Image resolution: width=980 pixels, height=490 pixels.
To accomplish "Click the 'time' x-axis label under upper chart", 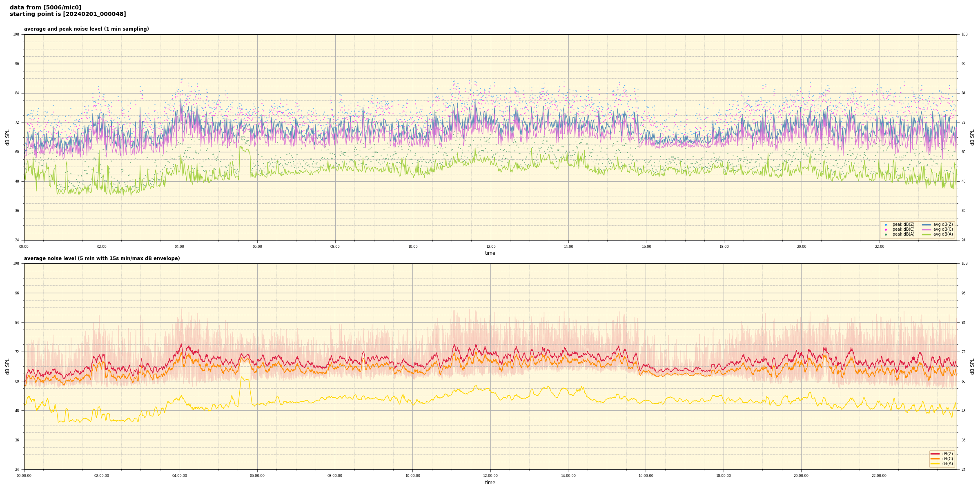I will click(490, 253).
